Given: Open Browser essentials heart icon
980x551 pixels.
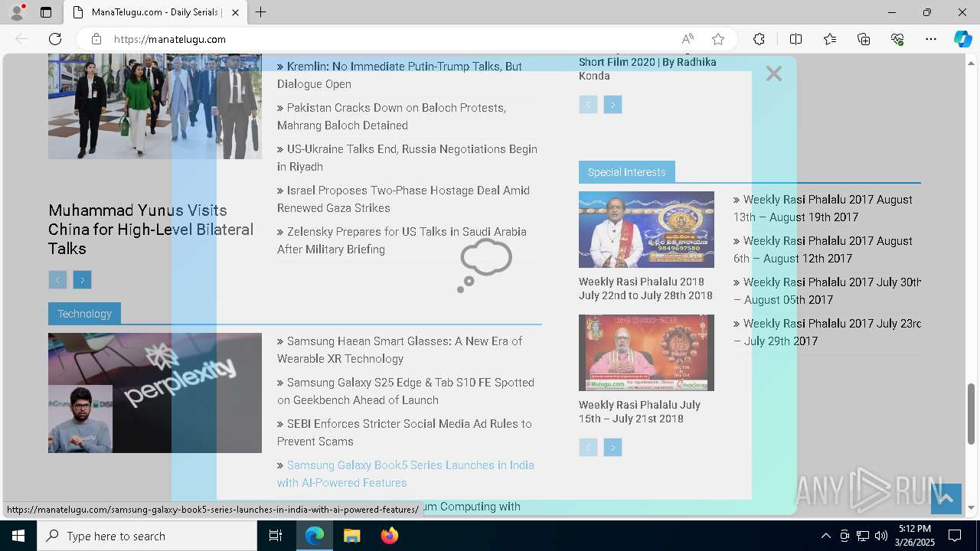Looking at the screenshot, I should [897, 39].
